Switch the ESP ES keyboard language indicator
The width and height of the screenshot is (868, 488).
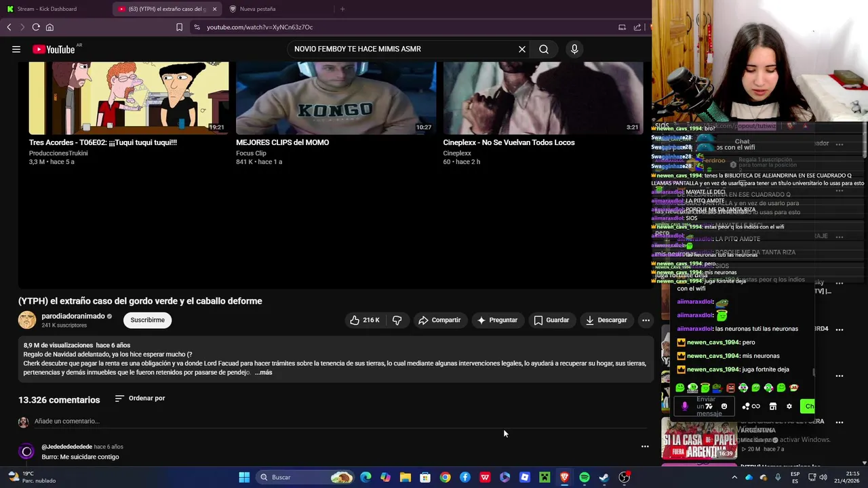(x=795, y=477)
